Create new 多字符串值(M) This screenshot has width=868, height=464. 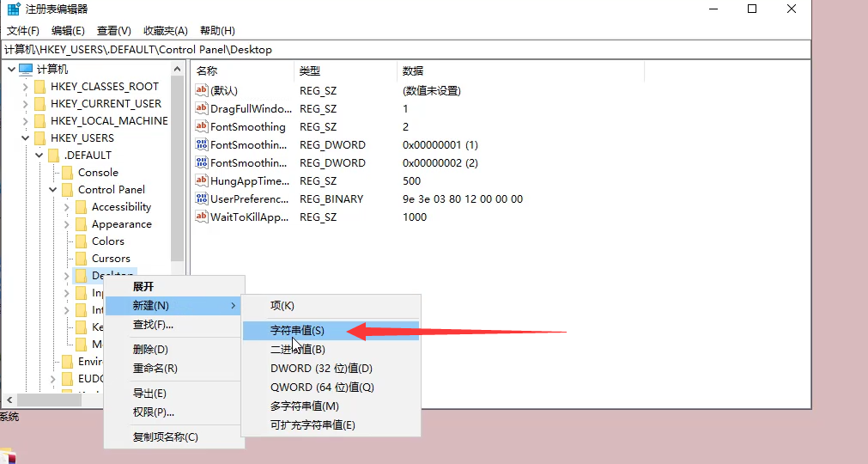tap(331, 406)
